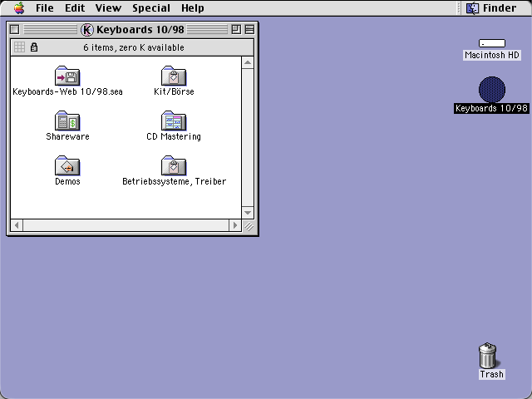Open the View menu
This screenshot has width=532, height=399.
click(108, 7)
